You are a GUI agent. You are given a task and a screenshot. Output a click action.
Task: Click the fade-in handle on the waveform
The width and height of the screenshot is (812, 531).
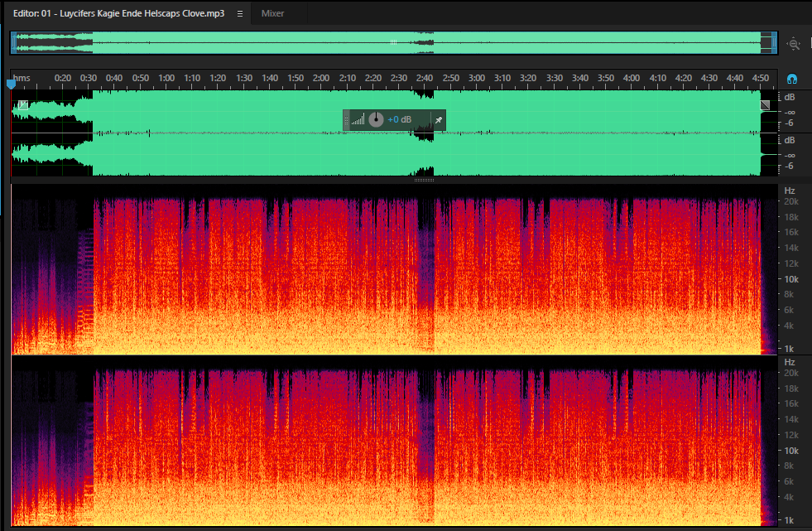23,105
